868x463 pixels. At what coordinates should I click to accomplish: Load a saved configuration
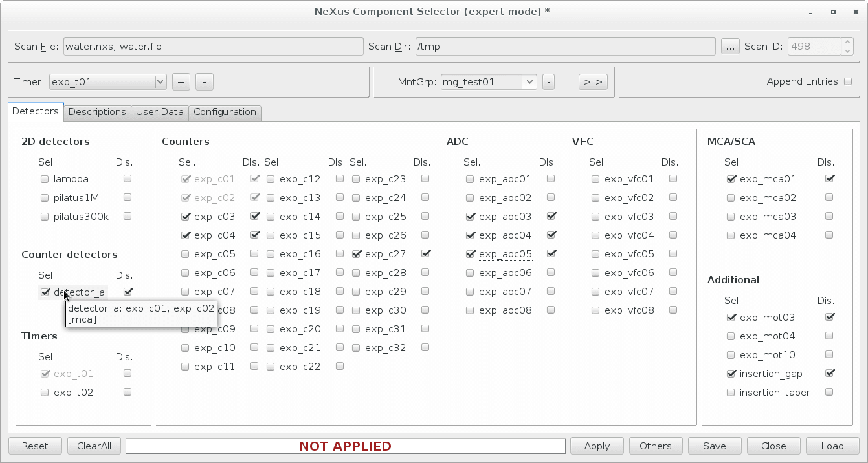coord(832,446)
